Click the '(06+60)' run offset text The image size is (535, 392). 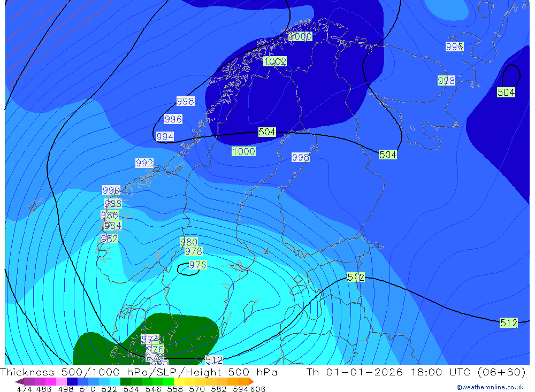[502, 372]
